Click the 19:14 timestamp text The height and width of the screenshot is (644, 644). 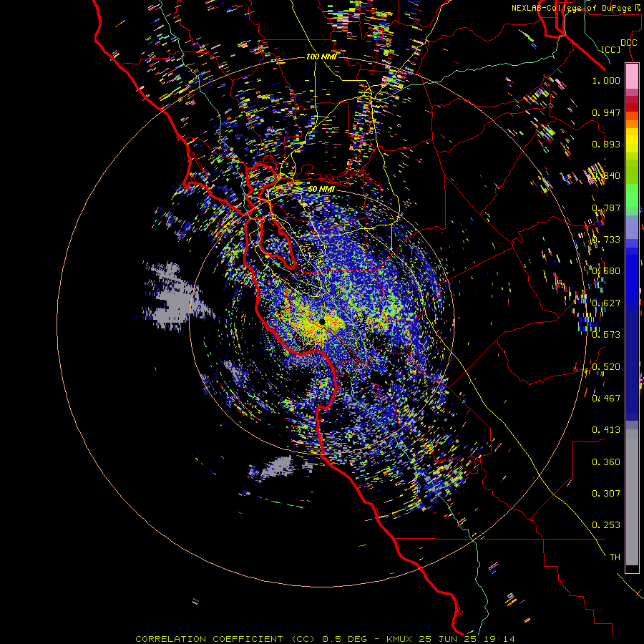pos(499,639)
